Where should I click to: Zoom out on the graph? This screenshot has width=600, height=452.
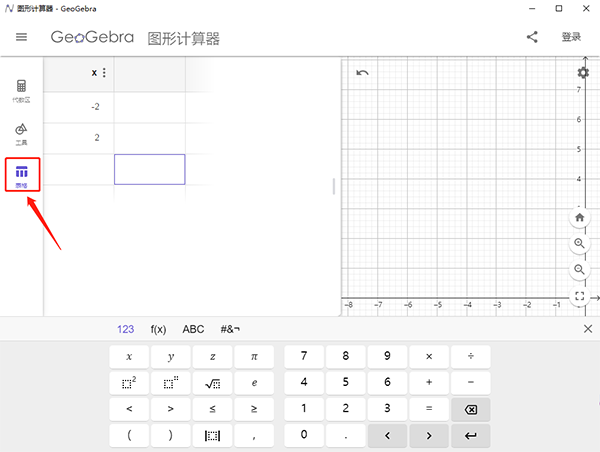579,269
